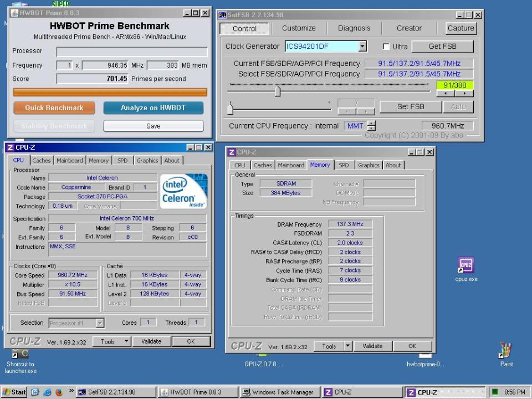This screenshot has height=399, width=532.
Task: Open SPD tab in right CPU-Z window
Action: click(x=344, y=165)
